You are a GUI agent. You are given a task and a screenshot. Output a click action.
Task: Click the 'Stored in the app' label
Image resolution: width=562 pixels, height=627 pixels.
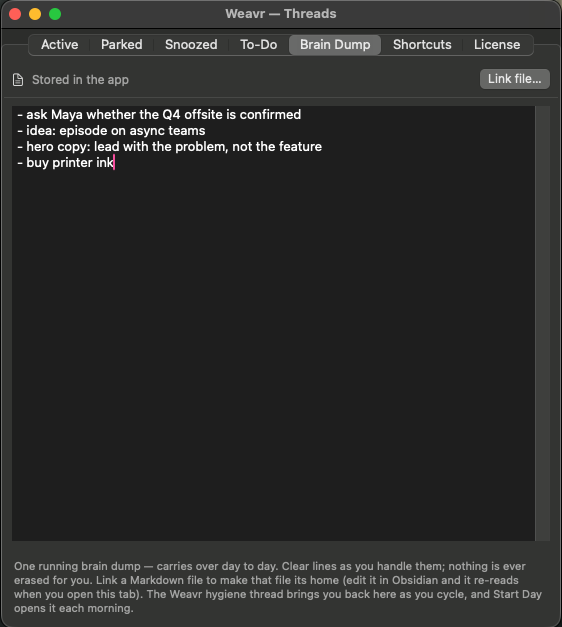80,80
